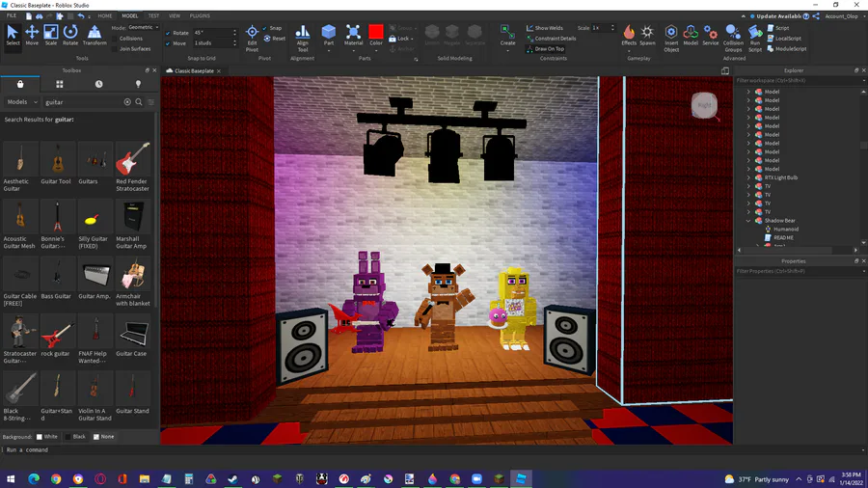Image resolution: width=868 pixels, height=488 pixels.
Task: Select Red Fender Stratocaster thumbnail
Action: (133, 158)
